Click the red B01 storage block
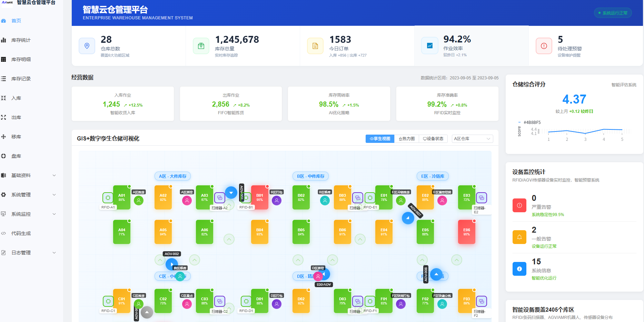 (259, 197)
